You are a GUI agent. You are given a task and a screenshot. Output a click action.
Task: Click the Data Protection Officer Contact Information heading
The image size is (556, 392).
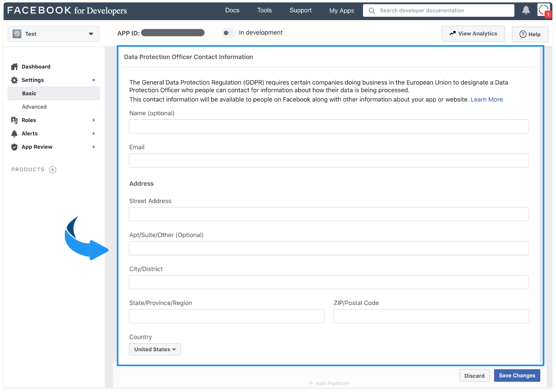(189, 57)
